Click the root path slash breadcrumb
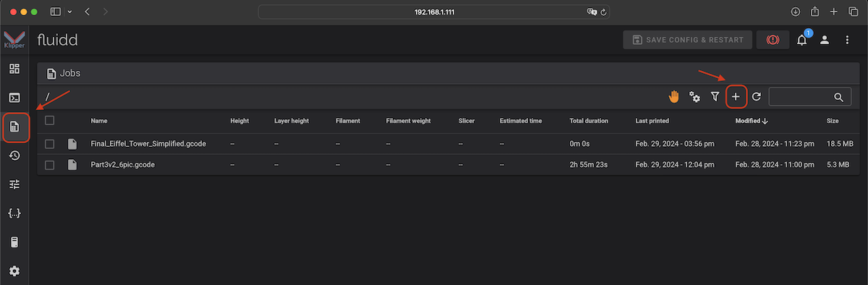This screenshot has height=285, width=868. tap(48, 96)
